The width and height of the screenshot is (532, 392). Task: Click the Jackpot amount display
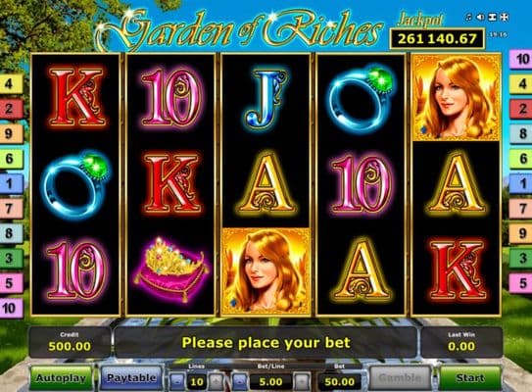click(437, 38)
